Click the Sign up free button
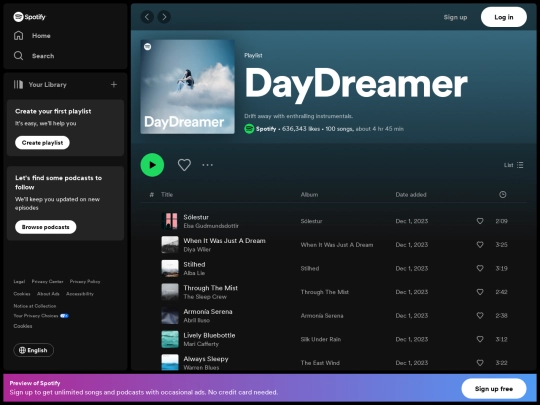The width and height of the screenshot is (540, 405). 494,389
